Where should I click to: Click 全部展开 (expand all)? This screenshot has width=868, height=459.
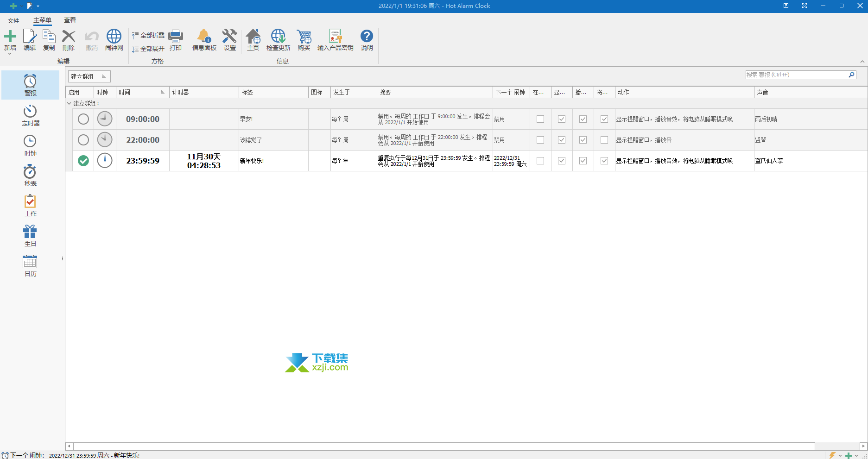click(x=148, y=49)
